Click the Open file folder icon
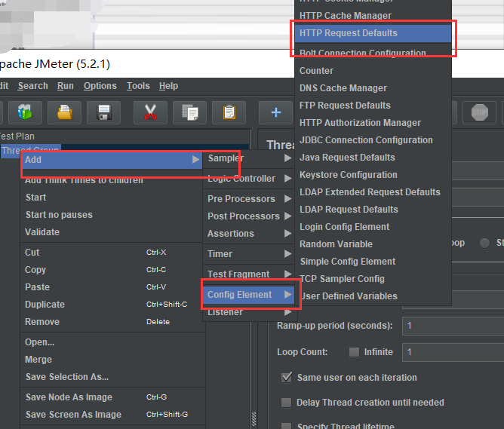The height and width of the screenshot is (429, 504). pos(64,112)
